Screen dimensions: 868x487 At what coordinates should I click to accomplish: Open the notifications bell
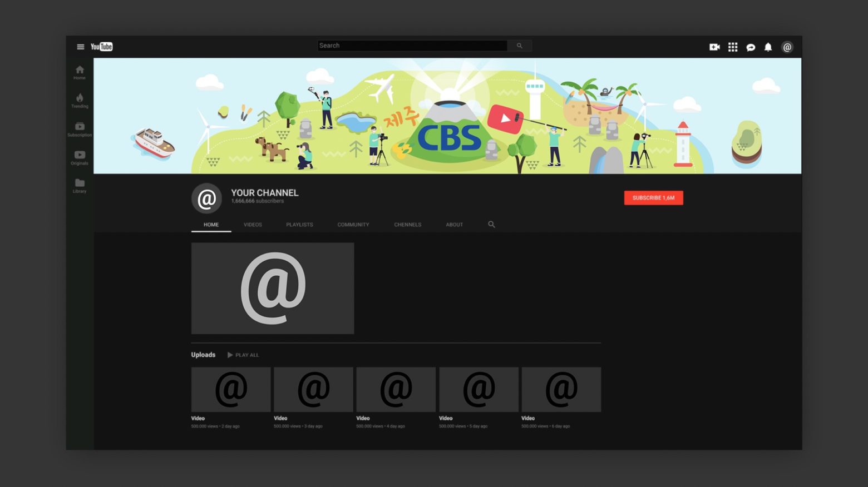tap(768, 47)
